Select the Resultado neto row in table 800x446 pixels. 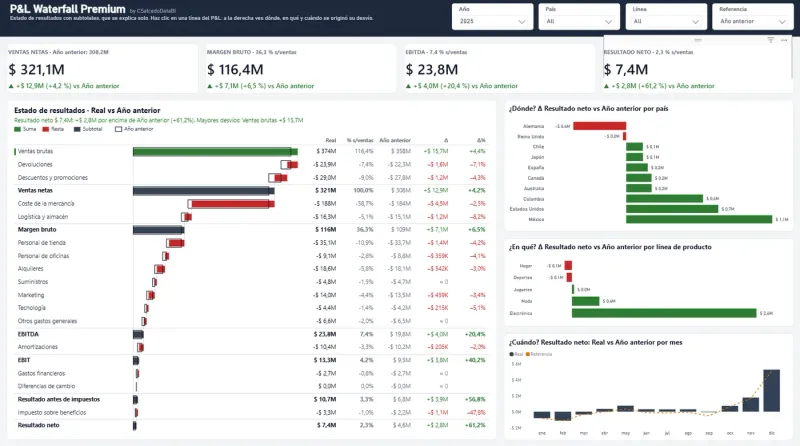tap(250, 425)
